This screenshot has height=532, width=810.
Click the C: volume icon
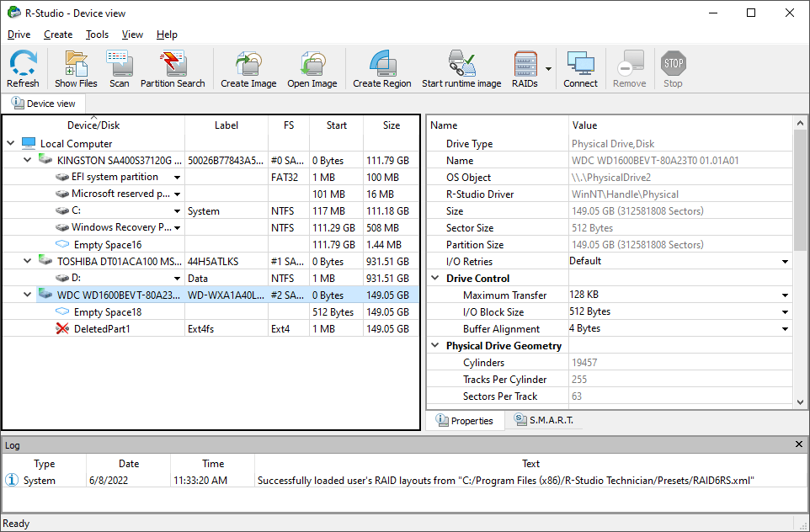click(x=62, y=210)
